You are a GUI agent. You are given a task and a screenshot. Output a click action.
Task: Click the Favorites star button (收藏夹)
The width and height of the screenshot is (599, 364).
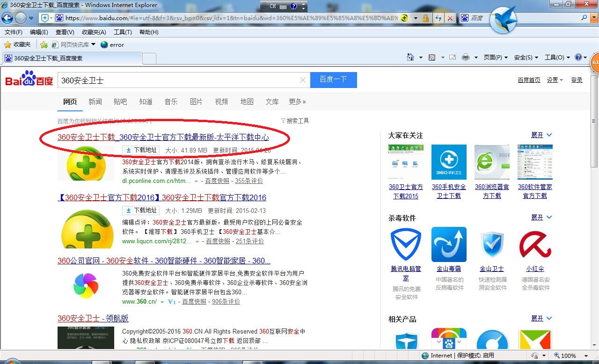click(17, 44)
